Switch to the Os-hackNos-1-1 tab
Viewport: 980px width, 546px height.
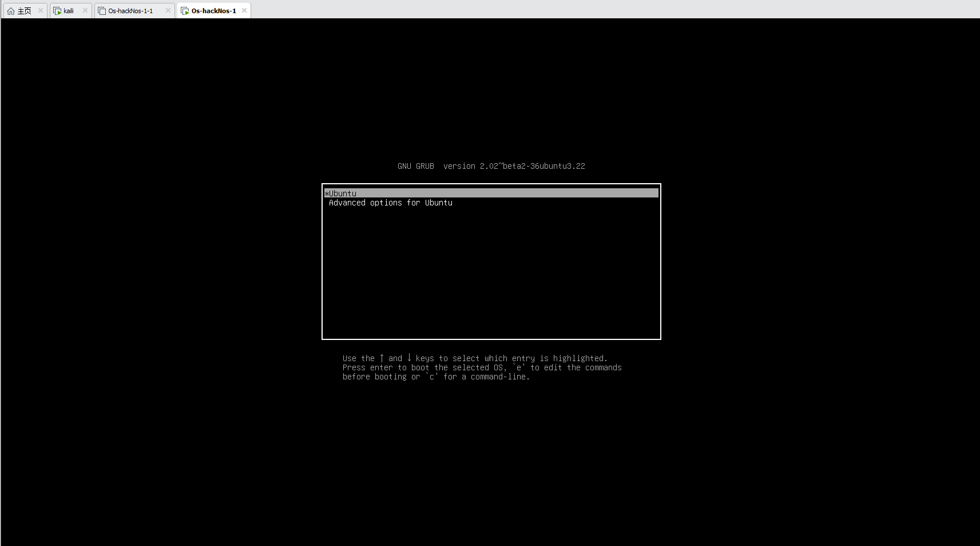point(134,10)
